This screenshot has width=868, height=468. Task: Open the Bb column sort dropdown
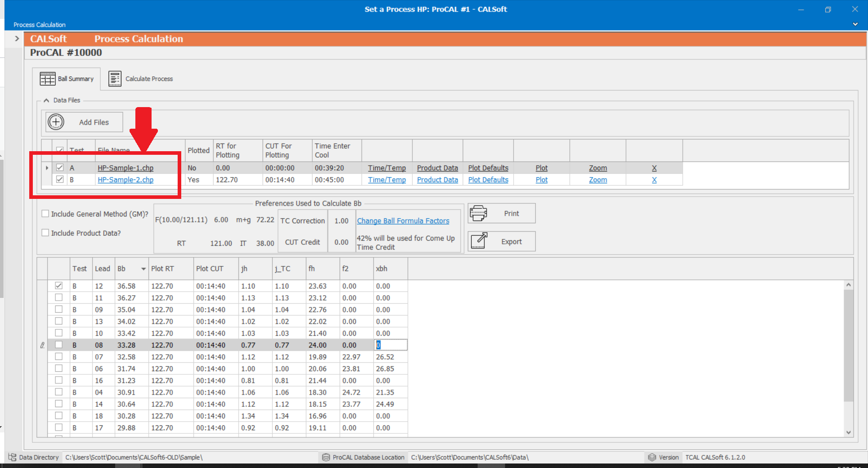click(143, 269)
